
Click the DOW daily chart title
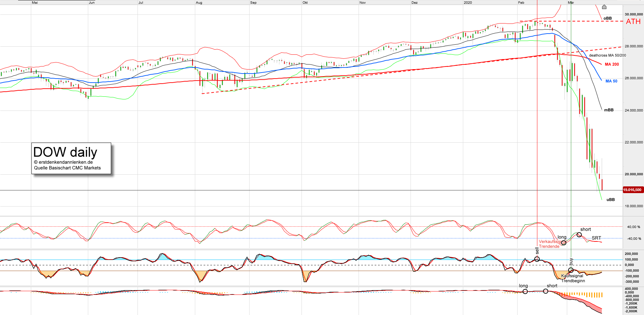pyautogui.click(x=65, y=152)
